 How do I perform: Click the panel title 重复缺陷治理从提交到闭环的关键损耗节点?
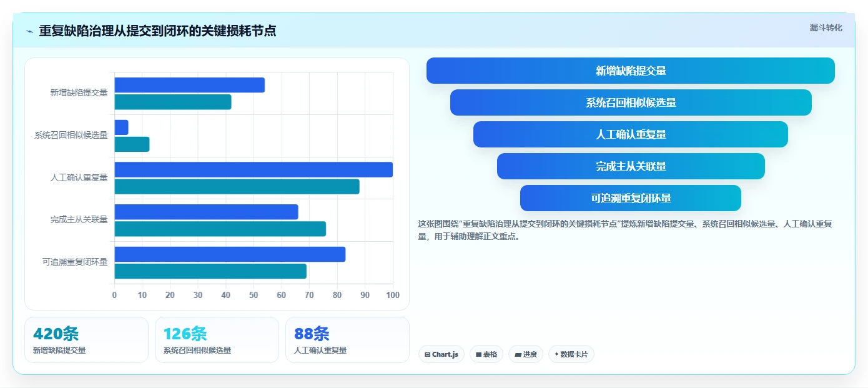point(157,31)
